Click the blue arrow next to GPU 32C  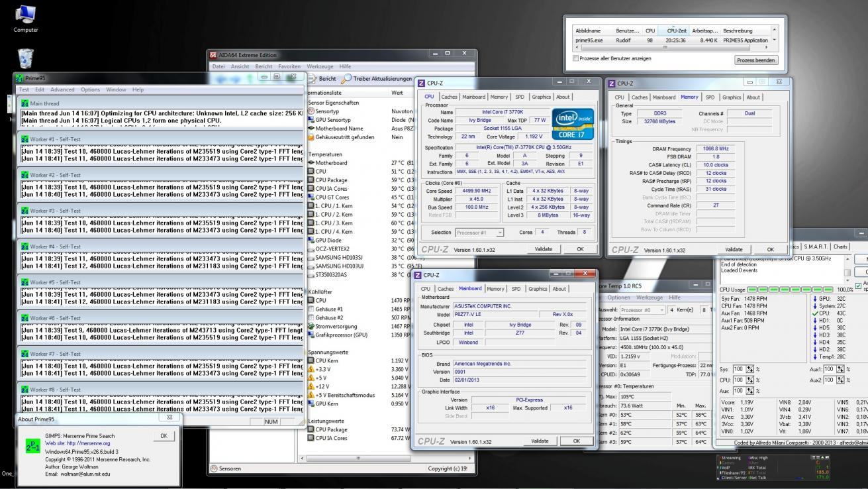coord(814,299)
